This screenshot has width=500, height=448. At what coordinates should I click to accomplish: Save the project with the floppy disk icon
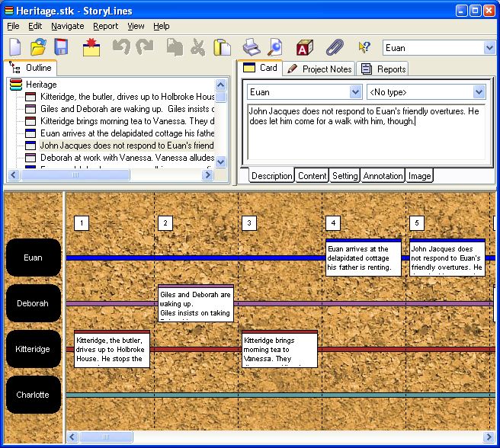[61, 47]
